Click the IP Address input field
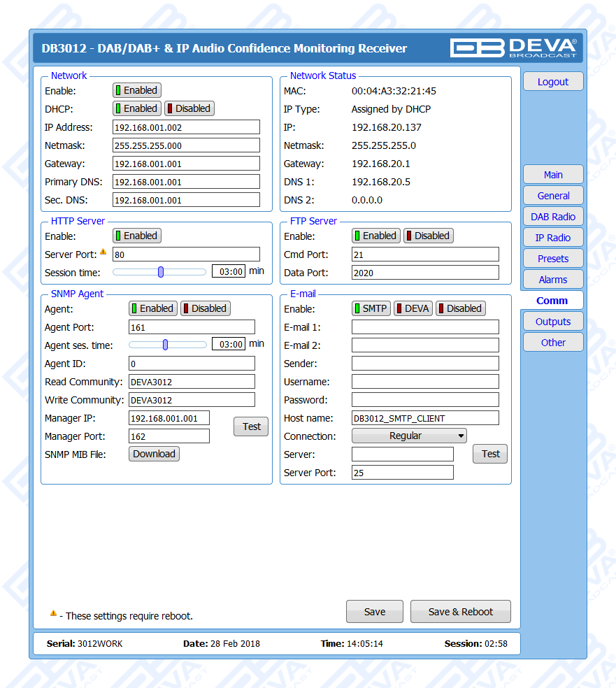 (x=186, y=127)
